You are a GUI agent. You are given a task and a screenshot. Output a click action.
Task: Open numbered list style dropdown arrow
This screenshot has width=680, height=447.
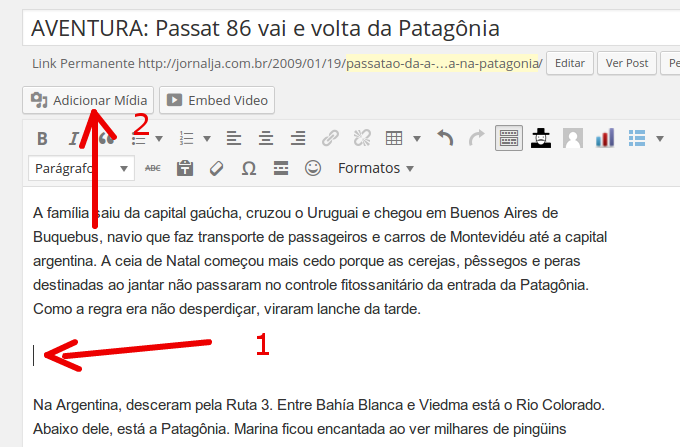coord(207,139)
